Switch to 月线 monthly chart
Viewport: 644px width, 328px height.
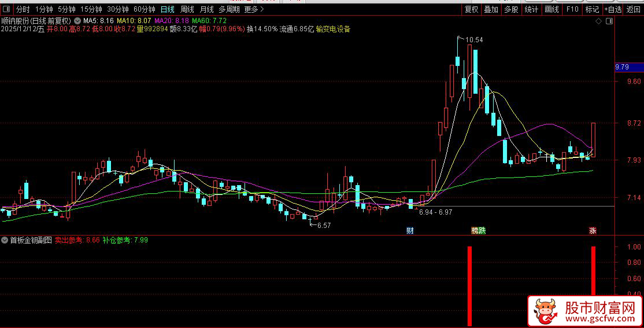[206, 9]
